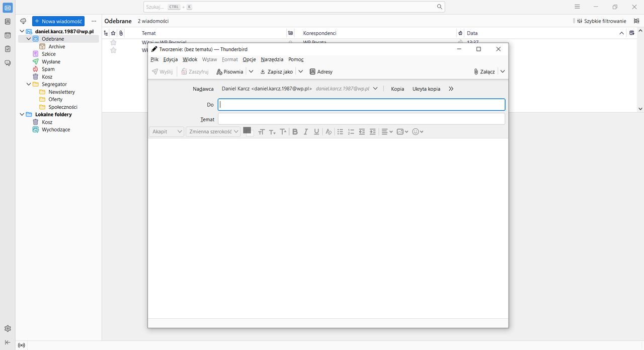Click the thread column header icon

[106, 33]
